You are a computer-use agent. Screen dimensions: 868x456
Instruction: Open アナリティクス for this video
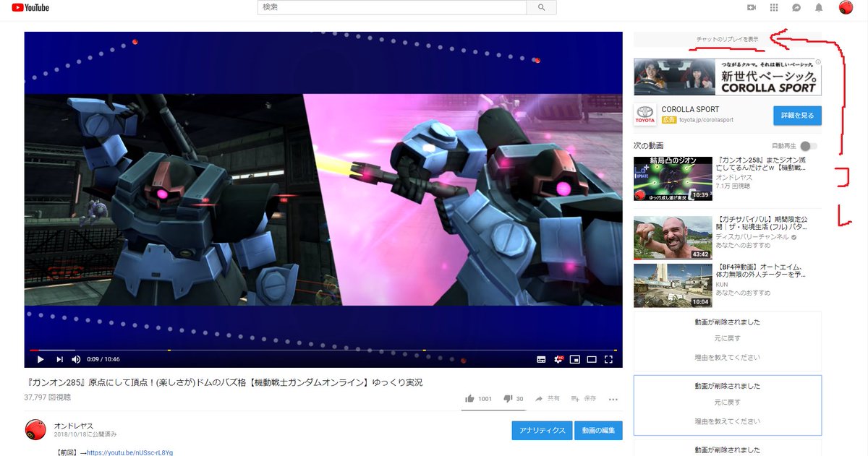(x=542, y=430)
